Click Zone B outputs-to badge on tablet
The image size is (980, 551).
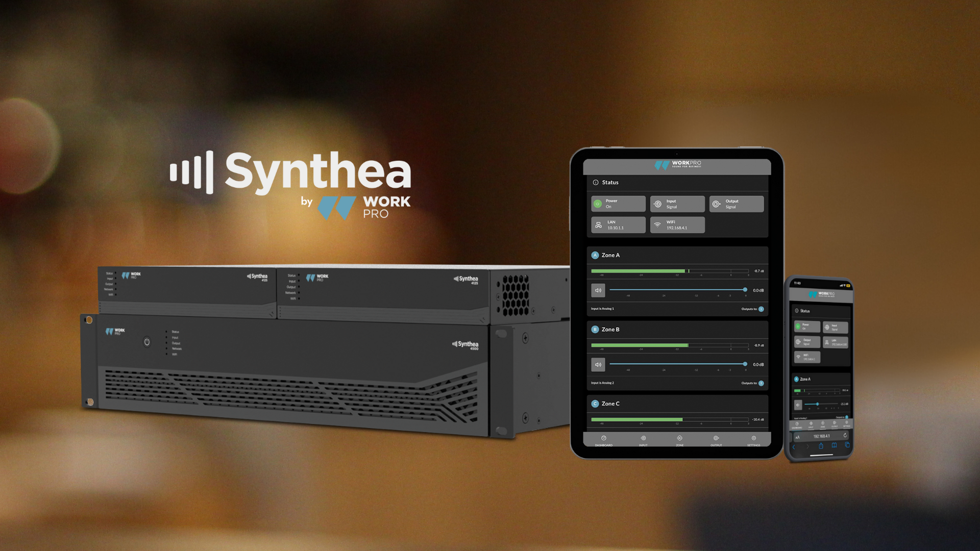(x=761, y=383)
